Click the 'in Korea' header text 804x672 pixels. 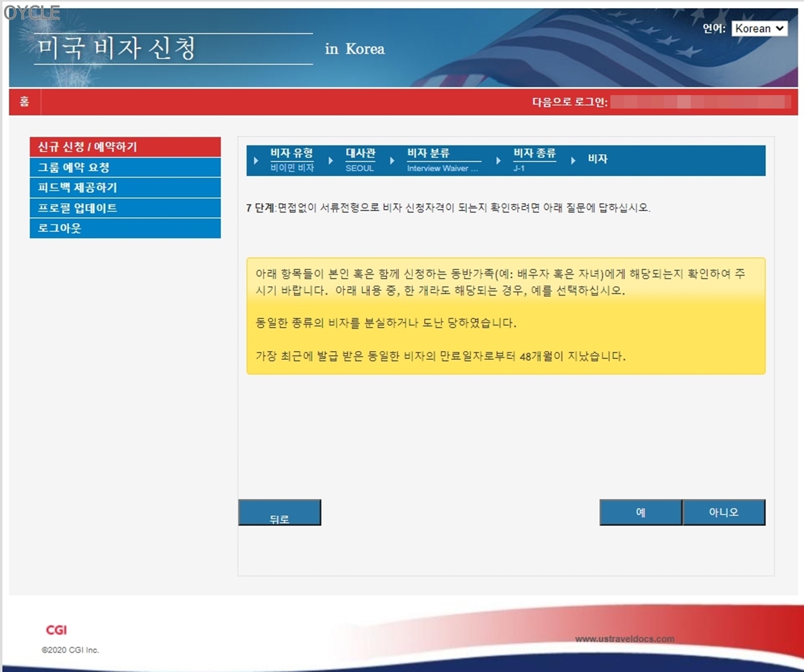[x=355, y=49]
